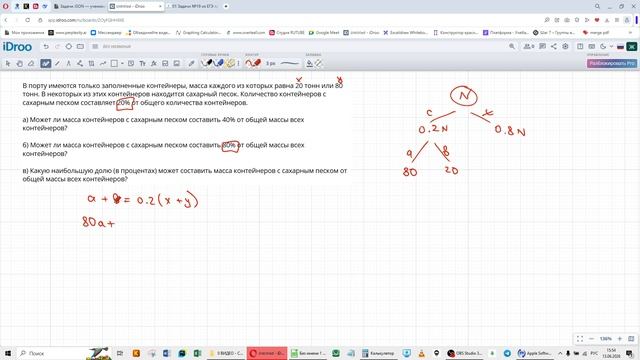Click the Unlock Pro button
Viewport: 640px width, 360px height.
pyautogui.click(x=611, y=63)
